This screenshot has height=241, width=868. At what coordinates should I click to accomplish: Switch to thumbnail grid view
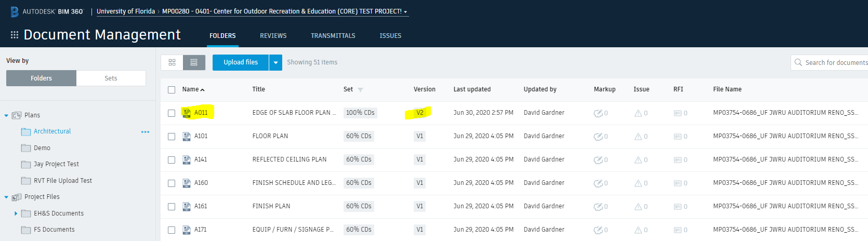pyautogui.click(x=172, y=62)
